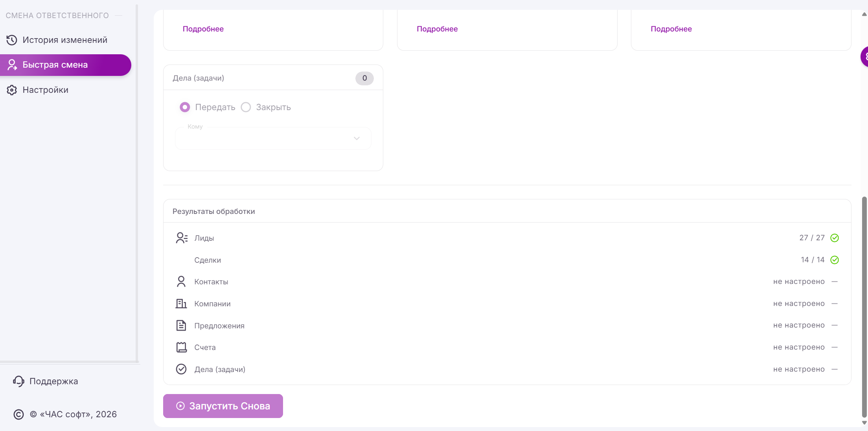Click the green checkmark next to 27 / 27
The height and width of the screenshot is (431, 868).
coord(834,238)
